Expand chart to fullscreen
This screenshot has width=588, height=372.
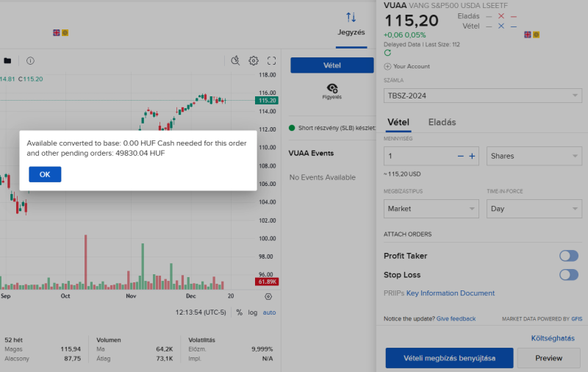pos(271,61)
